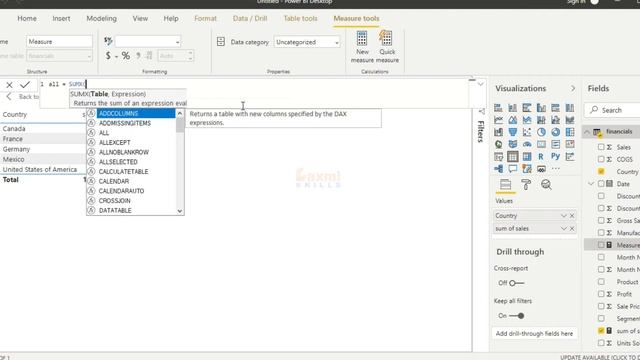Select the KPI visual icon
The height and width of the screenshot is (360, 640).
(x=570, y=144)
